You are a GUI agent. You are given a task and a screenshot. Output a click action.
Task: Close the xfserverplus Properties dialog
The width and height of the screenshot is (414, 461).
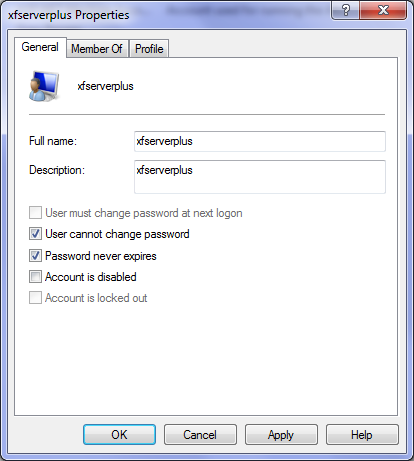coord(383,10)
